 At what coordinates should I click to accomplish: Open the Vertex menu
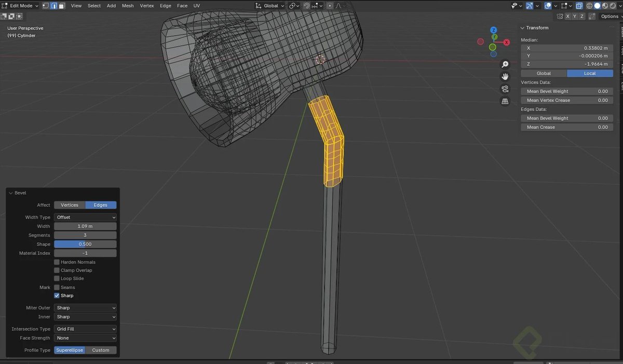pos(147,6)
